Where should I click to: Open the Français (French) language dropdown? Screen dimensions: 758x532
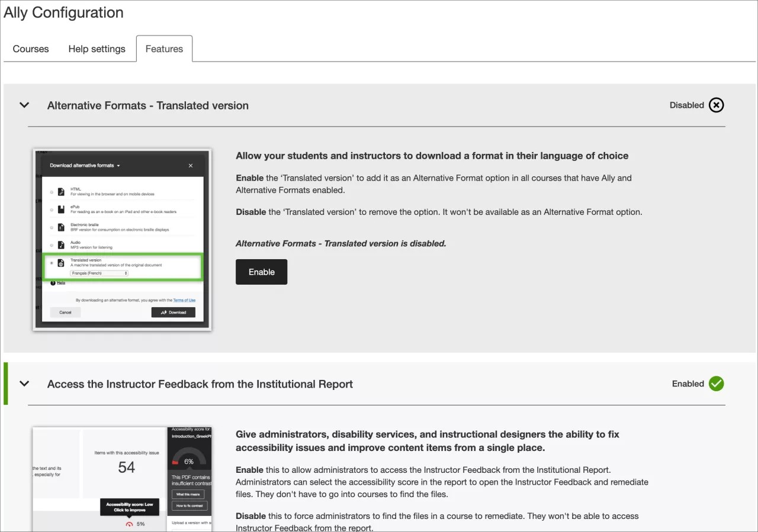tap(99, 273)
